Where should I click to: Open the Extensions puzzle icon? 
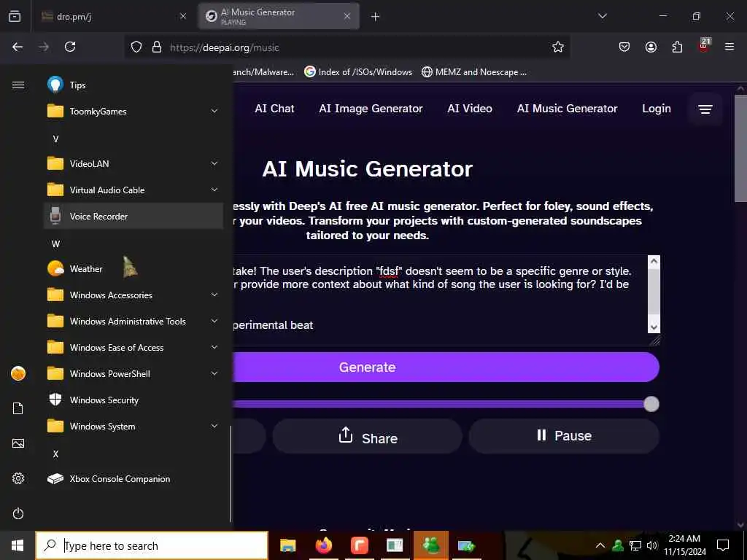click(677, 47)
